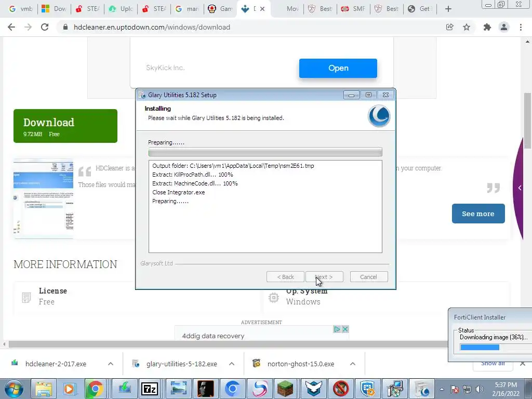Switch to the Microsoft 'Dow' tab
The image size is (532, 399).
(54, 9)
